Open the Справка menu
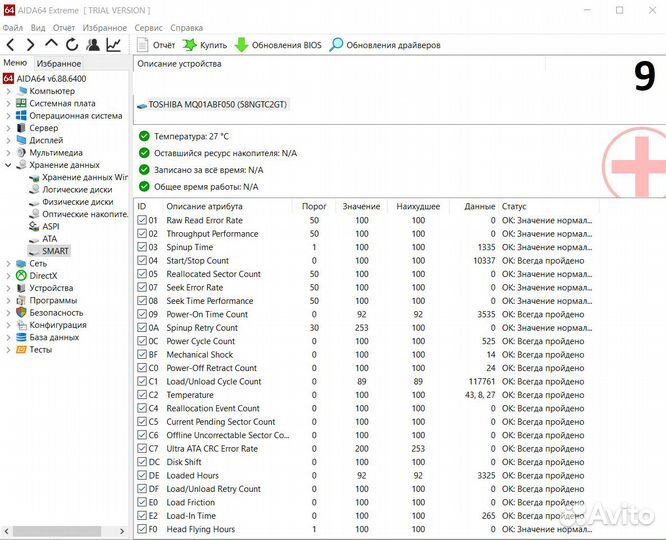Image resolution: width=666 pixels, height=540 pixels. point(186,28)
